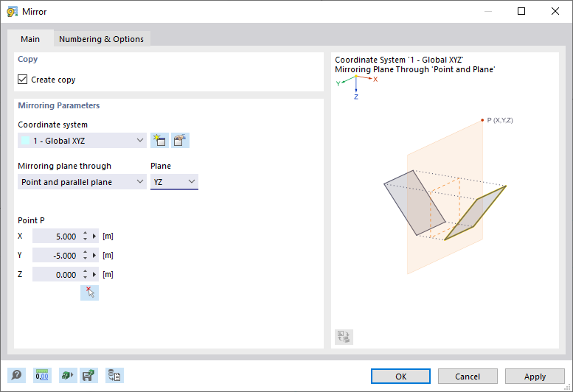Click the pick point graphically icon
The image size is (573, 392).
click(x=89, y=293)
